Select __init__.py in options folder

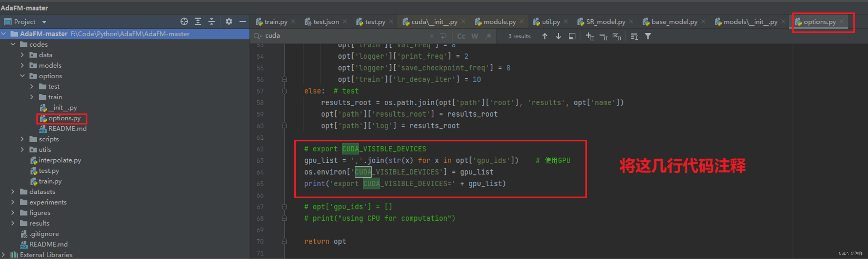pos(58,108)
